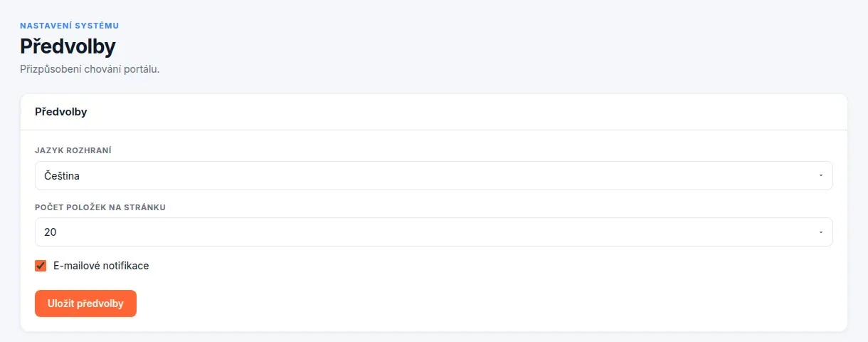Click the Předvolby card header tab
Viewport: 868px width, 342px height.
coord(61,112)
